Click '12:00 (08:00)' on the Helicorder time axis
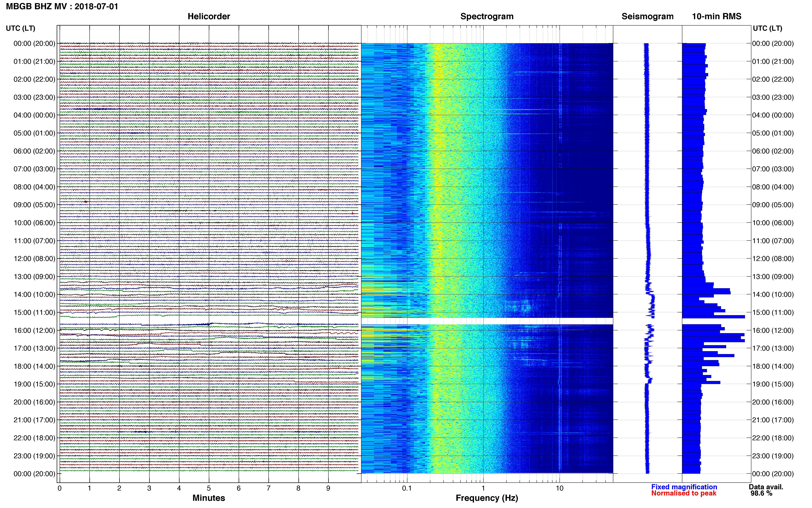The height and width of the screenshot is (508, 812). [34, 259]
